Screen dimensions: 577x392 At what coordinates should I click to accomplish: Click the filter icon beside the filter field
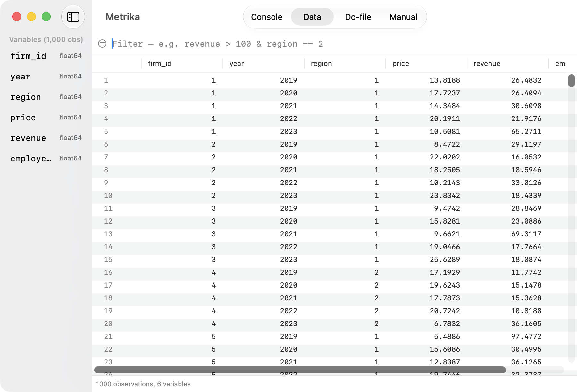click(x=102, y=44)
